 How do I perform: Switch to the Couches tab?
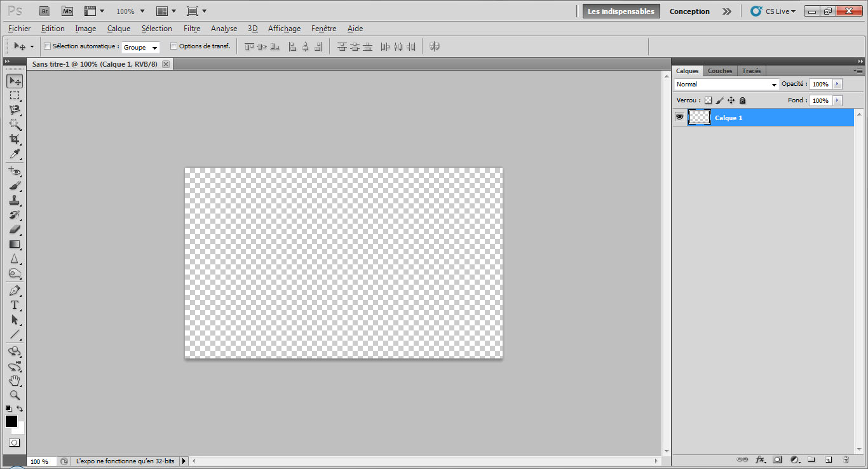(x=720, y=71)
